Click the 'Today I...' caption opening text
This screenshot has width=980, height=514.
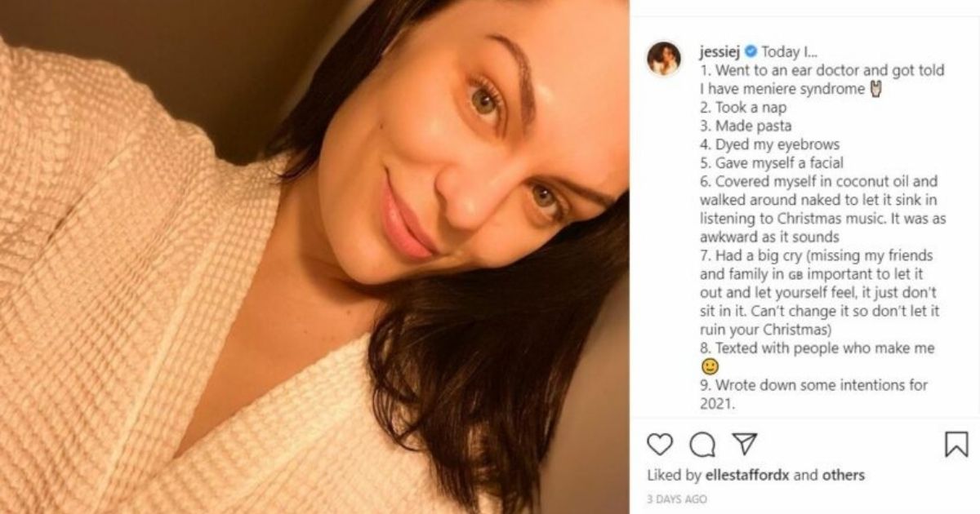(x=792, y=53)
